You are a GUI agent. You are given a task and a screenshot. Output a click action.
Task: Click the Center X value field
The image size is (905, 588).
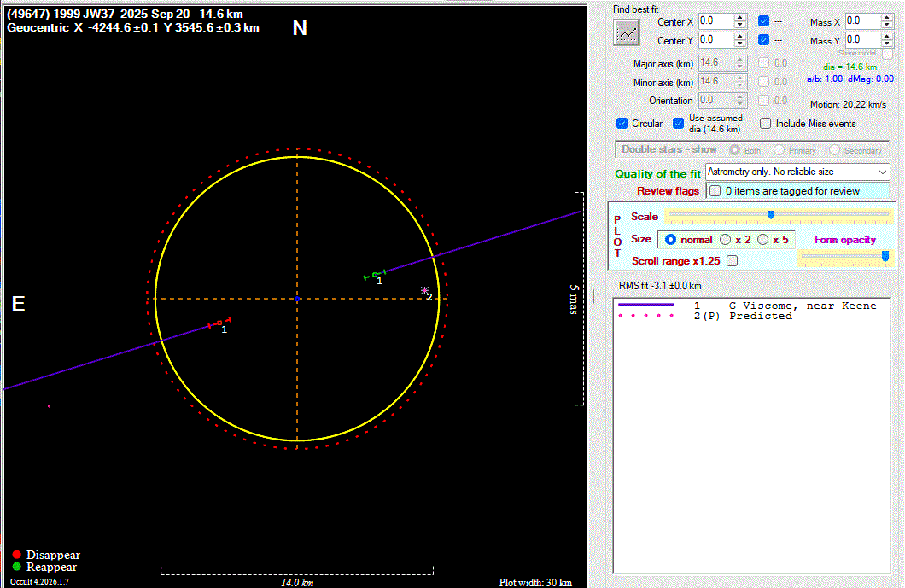tap(715, 20)
